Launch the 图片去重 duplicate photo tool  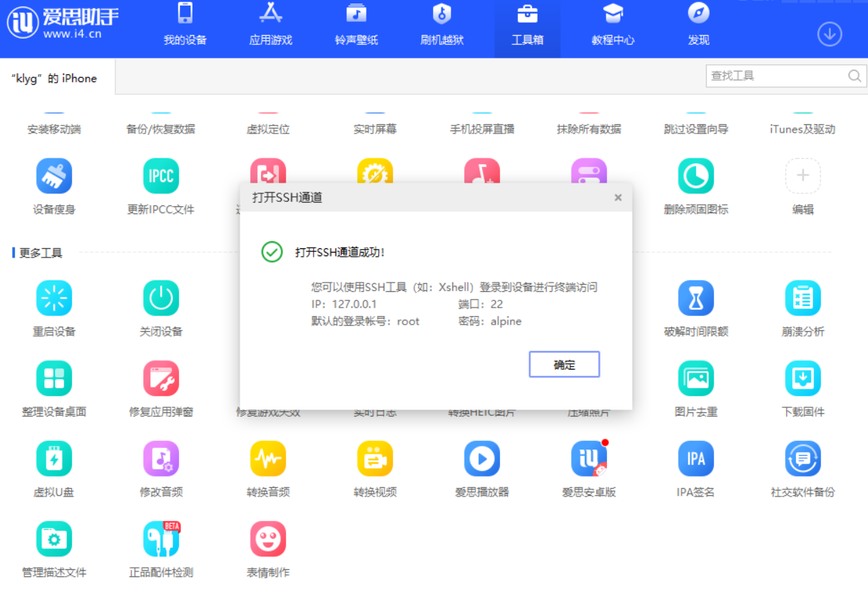(696, 387)
